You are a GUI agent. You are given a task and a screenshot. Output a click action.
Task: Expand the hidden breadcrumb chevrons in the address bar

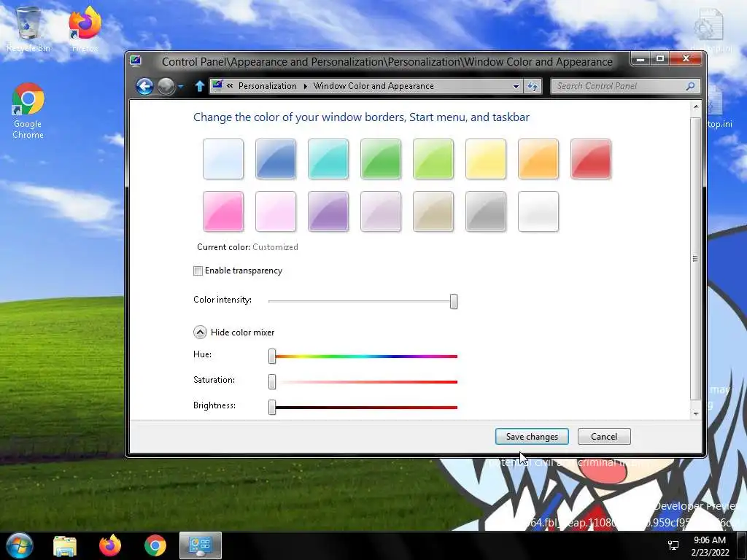point(230,86)
